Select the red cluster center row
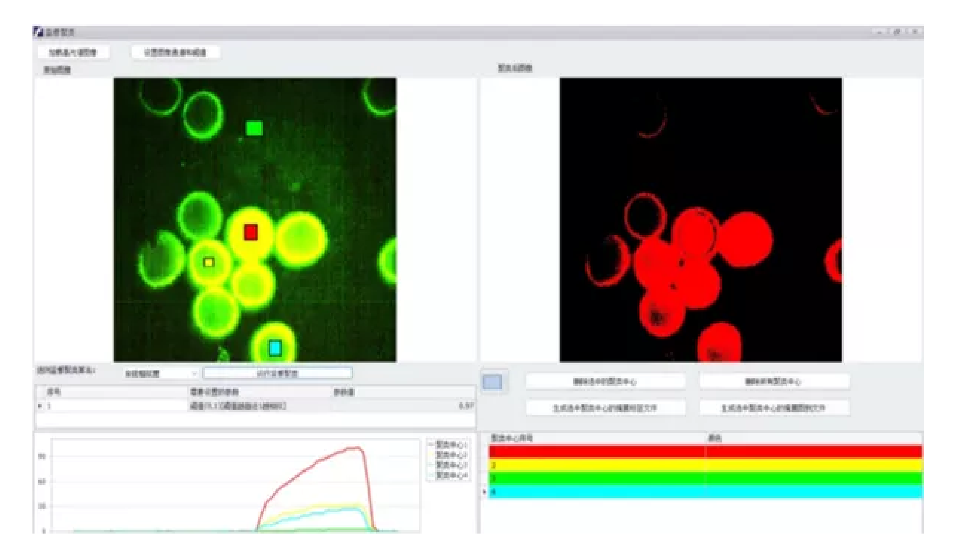The image size is (953, 560). tap(706, 452)
